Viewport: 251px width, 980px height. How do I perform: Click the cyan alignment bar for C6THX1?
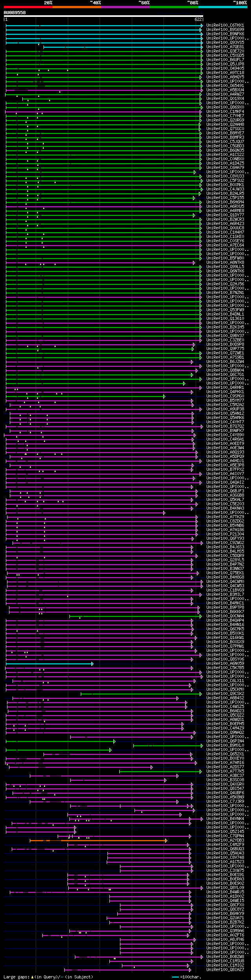click(x=104, y=25)
